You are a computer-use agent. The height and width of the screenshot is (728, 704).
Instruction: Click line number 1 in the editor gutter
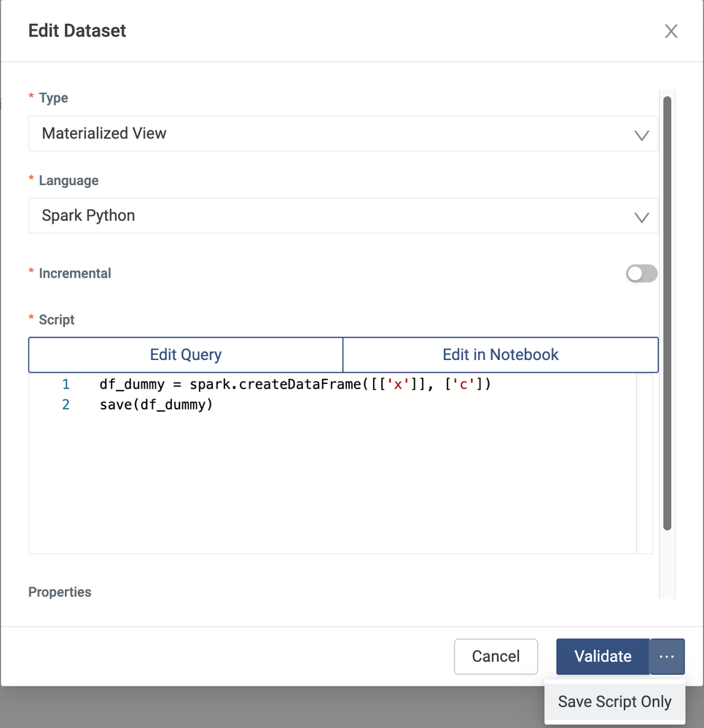(66, 384)
